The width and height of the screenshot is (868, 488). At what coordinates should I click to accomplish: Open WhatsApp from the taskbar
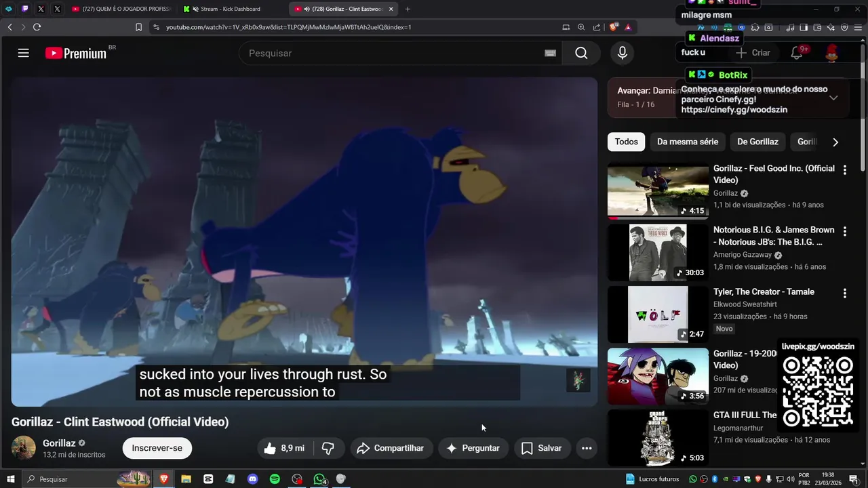pos(319,479)
